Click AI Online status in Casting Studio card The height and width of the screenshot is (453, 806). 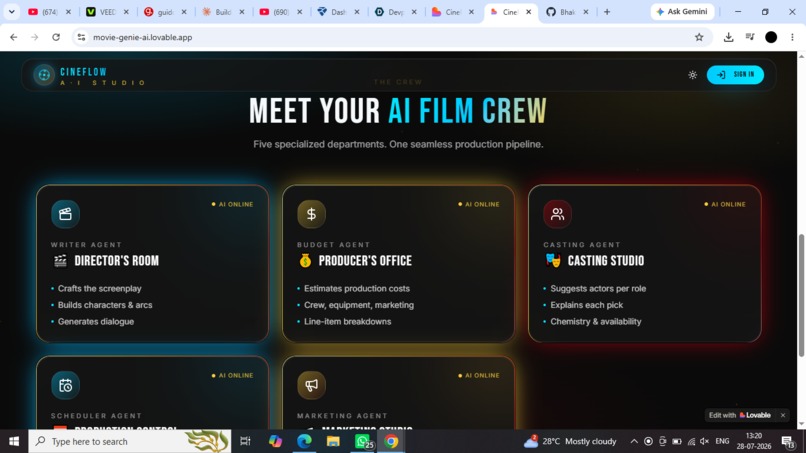725,204
